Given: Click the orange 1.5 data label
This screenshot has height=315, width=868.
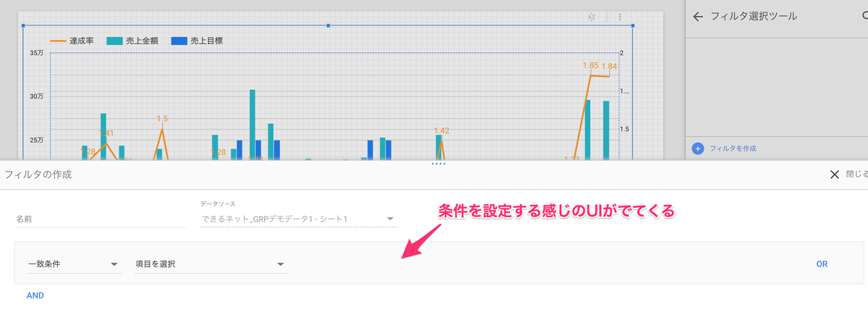Looking at the screenshot, I should 162,119.
